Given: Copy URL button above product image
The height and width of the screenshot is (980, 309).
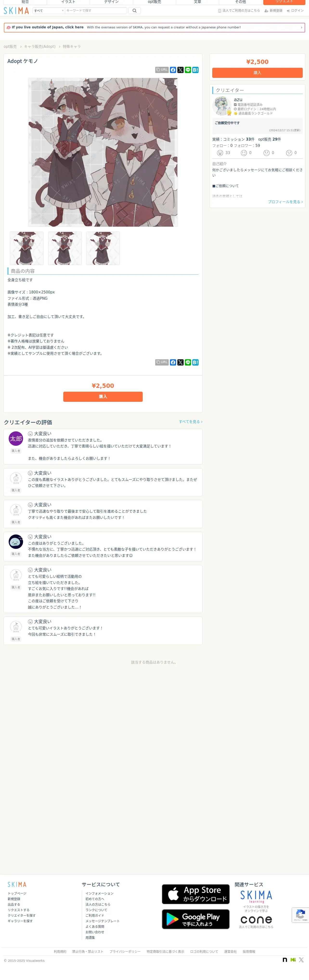Looking at the screenshot, I should pos(162,70).
